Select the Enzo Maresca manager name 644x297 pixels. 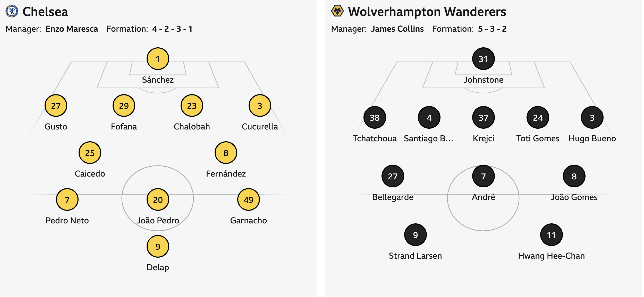tap(72, 29)
